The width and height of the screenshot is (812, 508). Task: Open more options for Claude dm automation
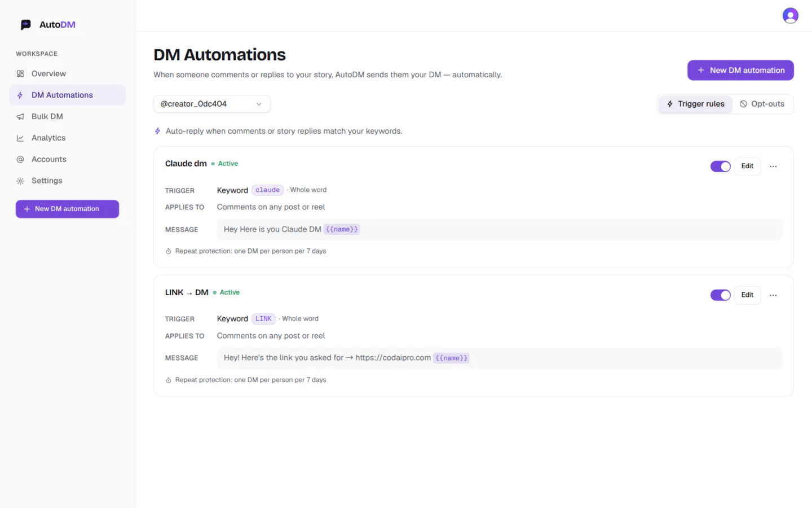773,167
